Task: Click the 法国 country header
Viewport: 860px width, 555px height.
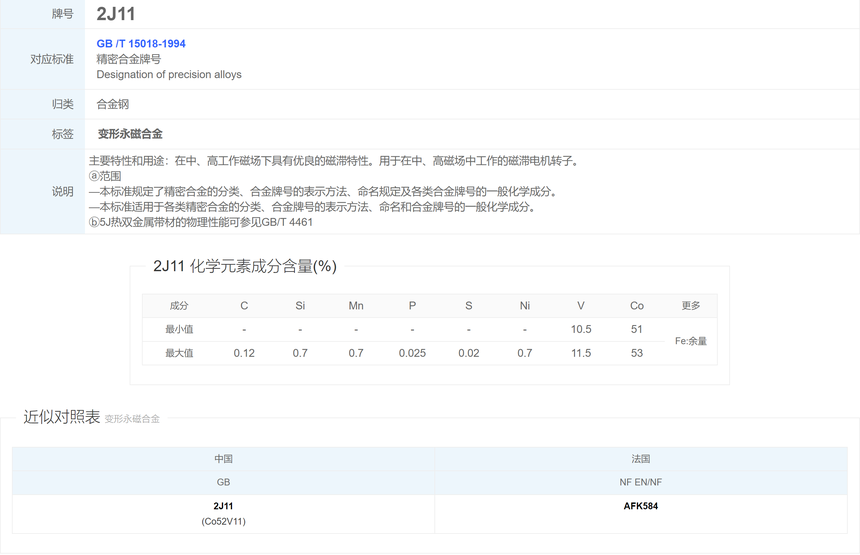Action: point(641,459)
